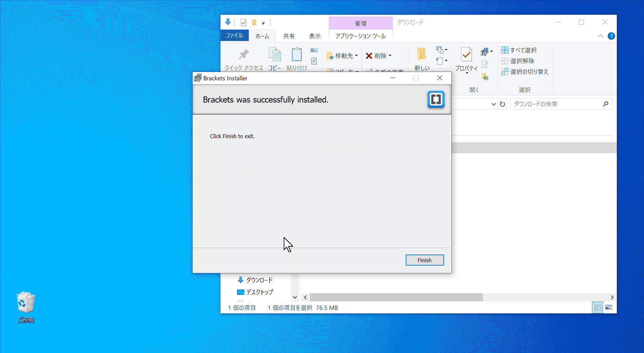Open the アプリケーション ツール tab
This screenshot has height=353, width=644.
point(361,36)
